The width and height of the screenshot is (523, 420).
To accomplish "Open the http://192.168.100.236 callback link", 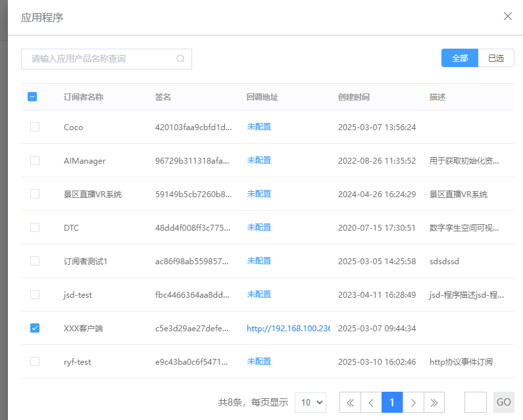I will (289, 329).
